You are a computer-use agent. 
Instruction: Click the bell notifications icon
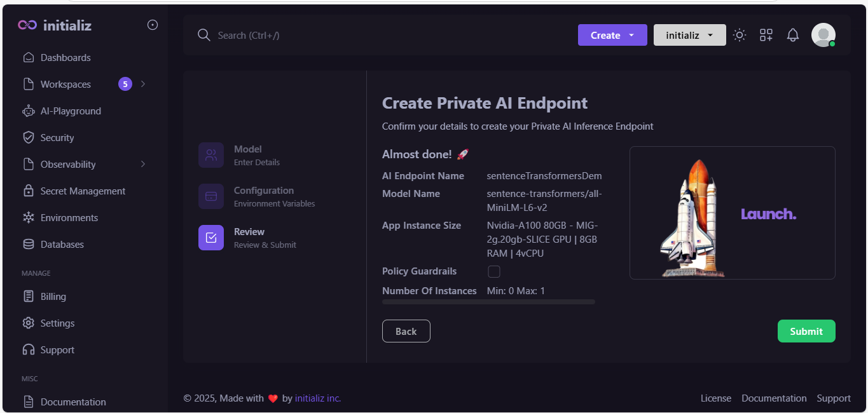pos(792,36)
